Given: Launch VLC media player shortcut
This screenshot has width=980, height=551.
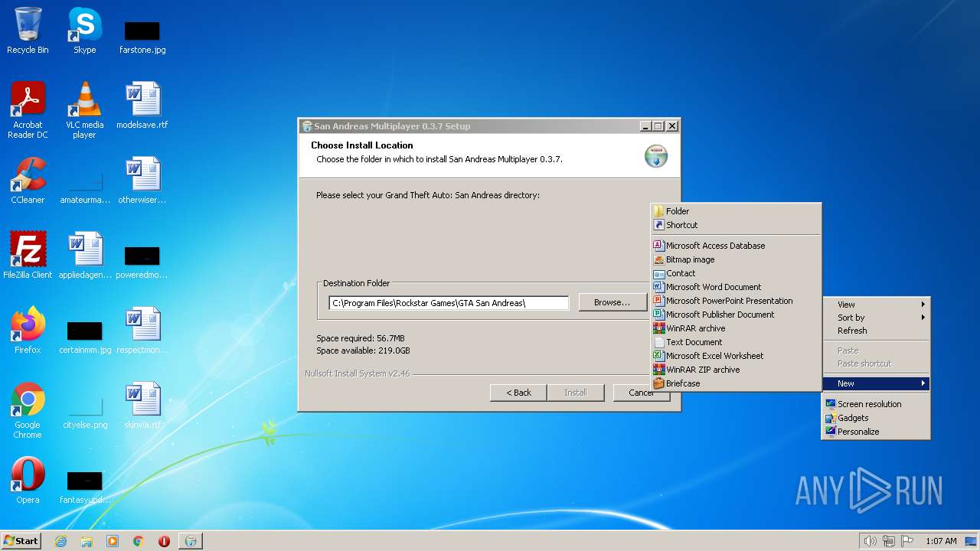Looking at the screenshot, I should click(84, 109).
